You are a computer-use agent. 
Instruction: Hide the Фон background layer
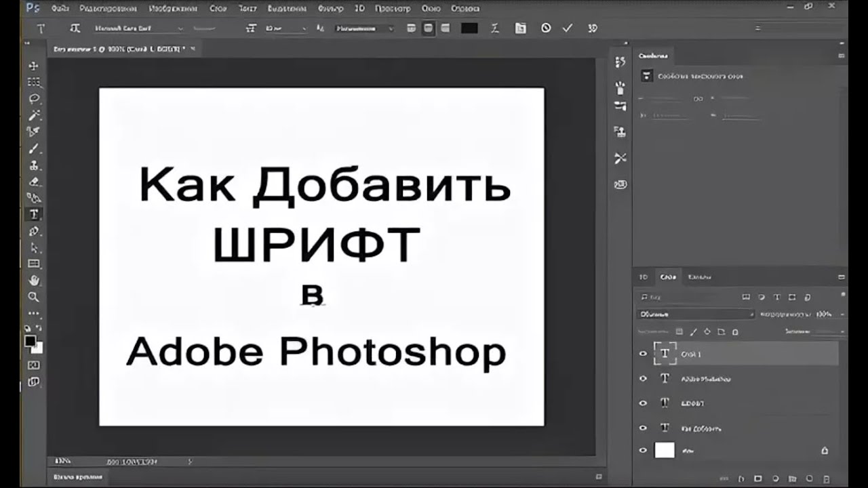click(643, 450)
